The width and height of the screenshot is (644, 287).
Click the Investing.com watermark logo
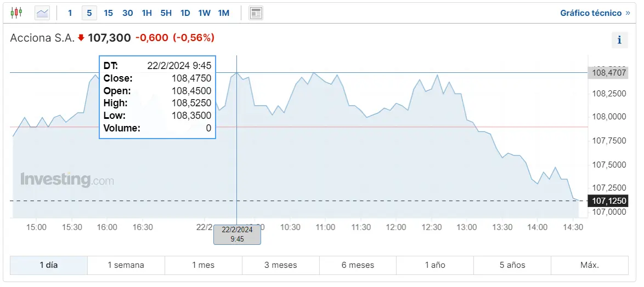tap(67, 180)
